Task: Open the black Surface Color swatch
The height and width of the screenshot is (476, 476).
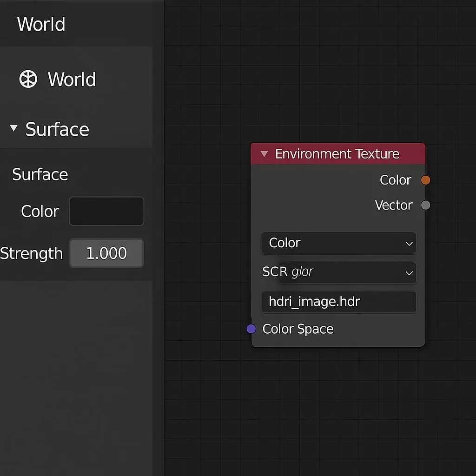Action: pos(106,212)
